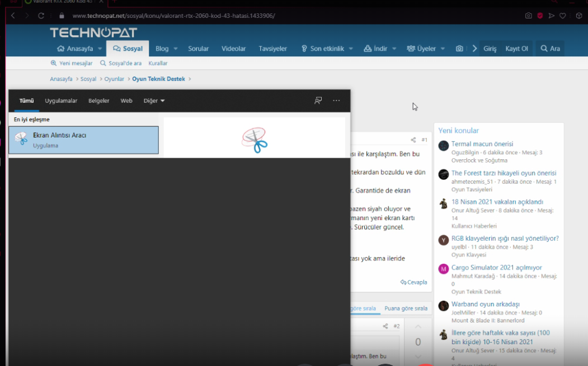Screen dimensions: 588x366
Task: Select the Web search filter tab
Action: (126, 101)
